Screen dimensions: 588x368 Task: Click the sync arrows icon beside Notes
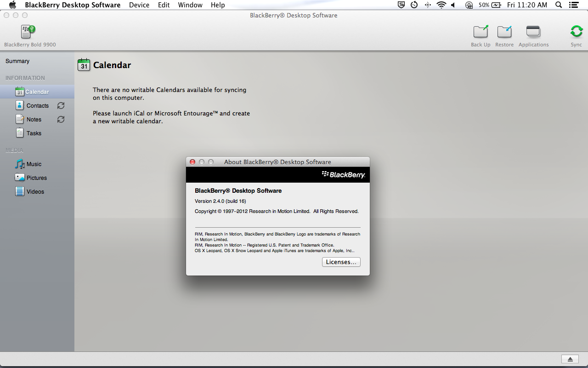click(61, 119)
